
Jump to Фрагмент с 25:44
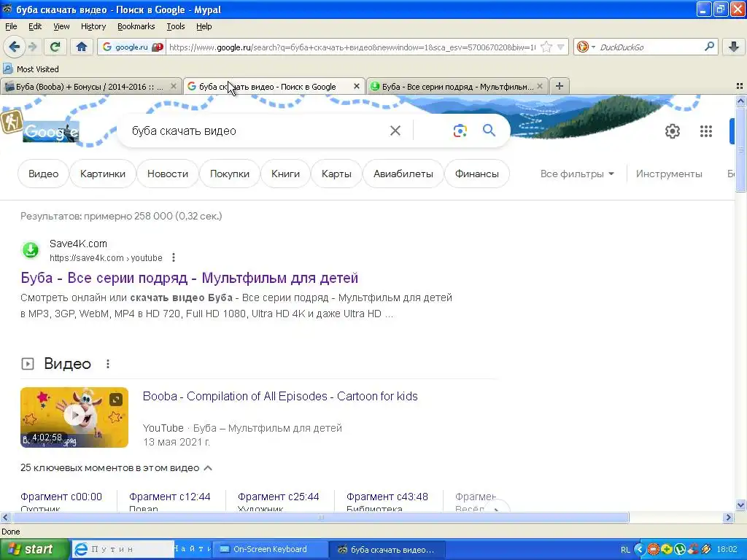click(x=278, y=497)
